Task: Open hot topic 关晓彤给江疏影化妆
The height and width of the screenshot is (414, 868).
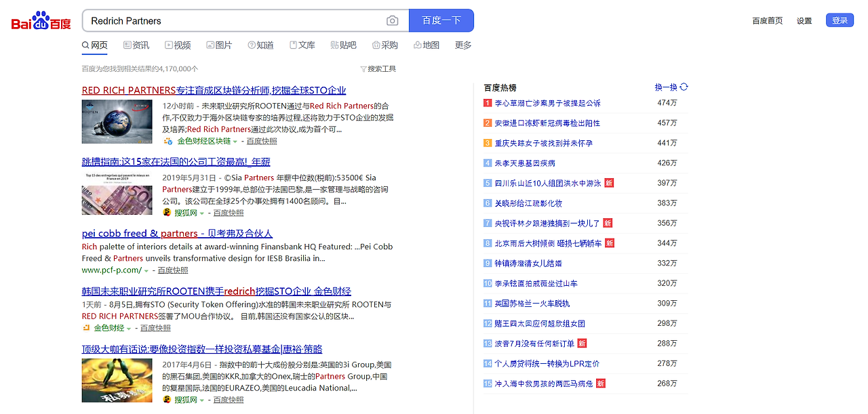Action: point(529,203)
